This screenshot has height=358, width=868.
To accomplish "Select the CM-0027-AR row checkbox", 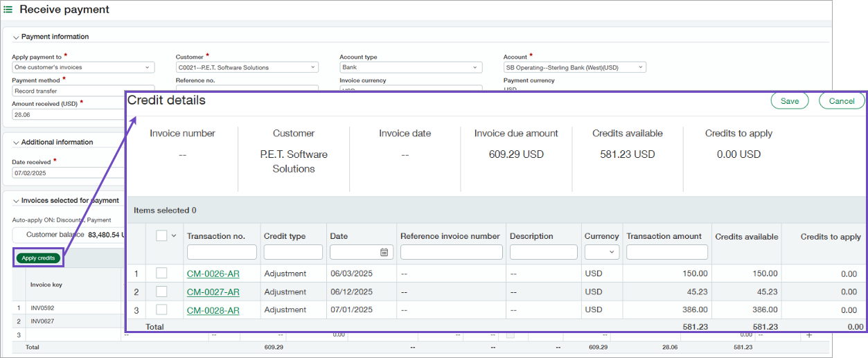I will coord(161,292).
